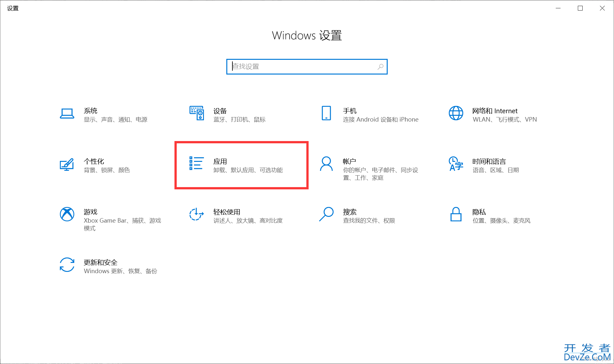Open 时间和语言 settings title
This screenshot has width=614, height=364.
point(489,161)
